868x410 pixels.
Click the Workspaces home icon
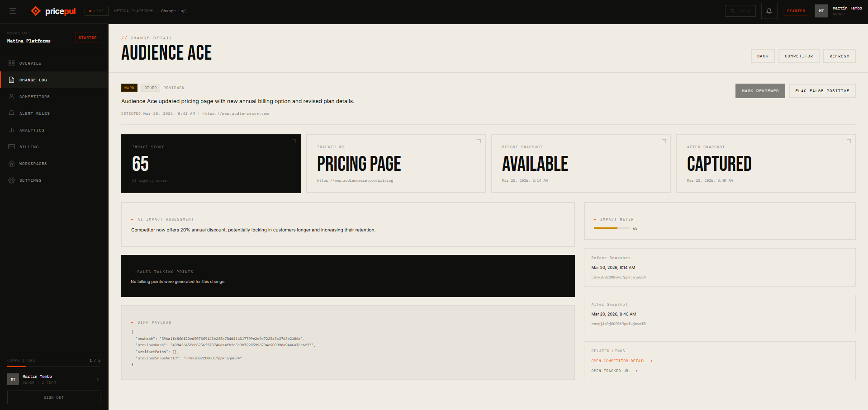(12, 164)
